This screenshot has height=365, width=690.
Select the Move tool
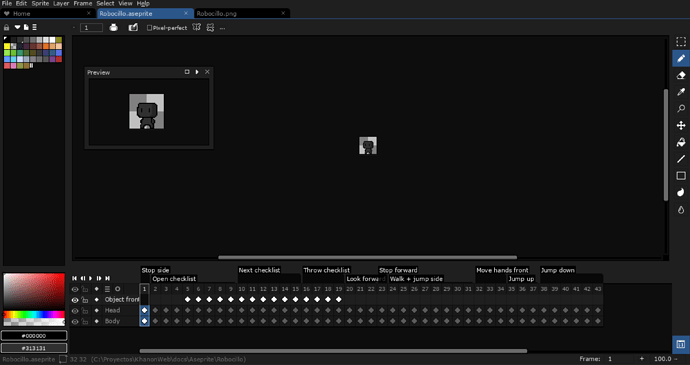pyautogui.click(x=681, y=126)
